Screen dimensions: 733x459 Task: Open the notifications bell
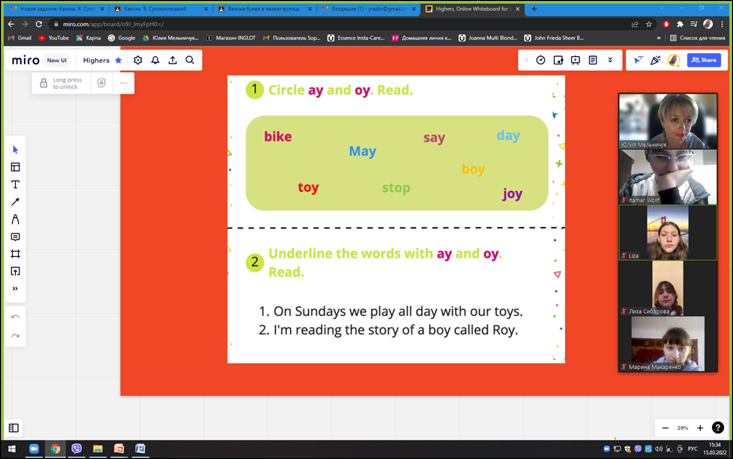pos(155,60)
